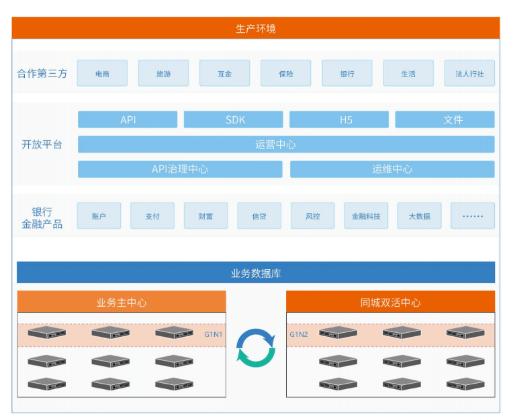
Task: Click the circular sync arrows icon
Action: (256, 348)
